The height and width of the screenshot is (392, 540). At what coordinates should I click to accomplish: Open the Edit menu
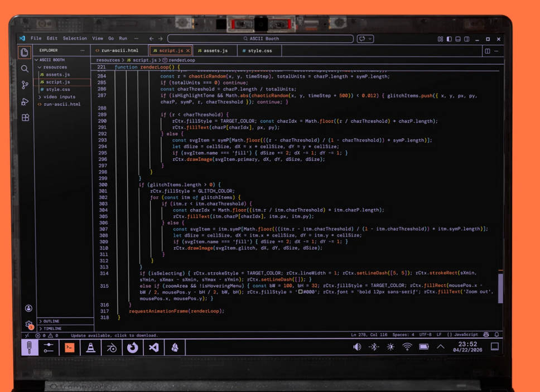point(52,38)
